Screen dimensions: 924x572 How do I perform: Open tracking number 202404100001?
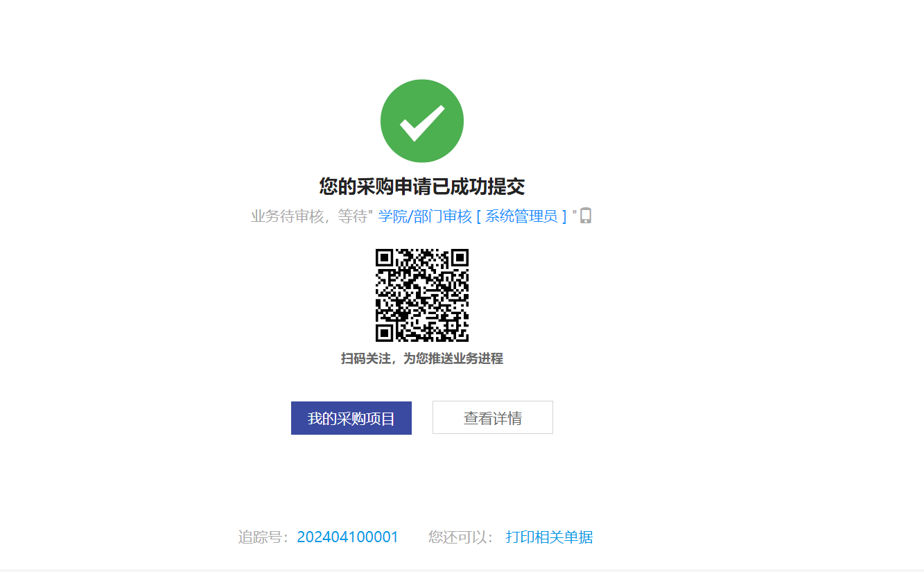coord(348,537)
